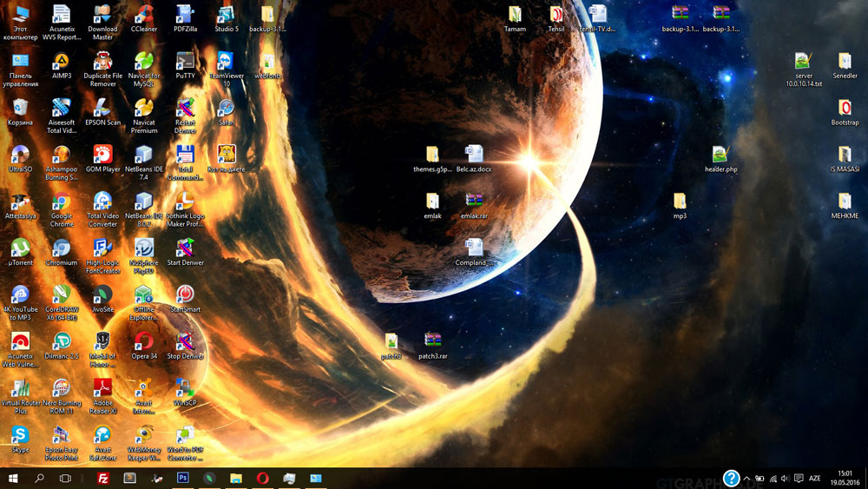The height and width of the screenshot is (489, 868).
Task: Open Opera from the taskbar
Action: pos(262,478)
